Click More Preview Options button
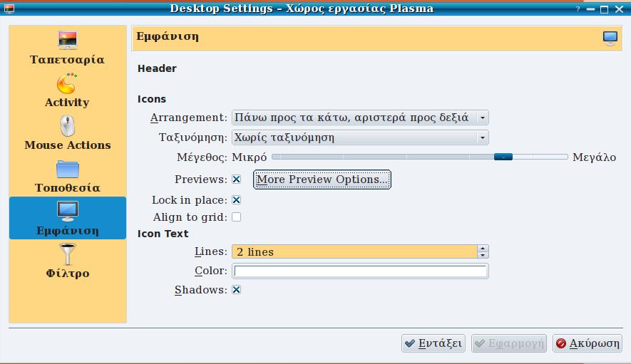 point(322,180)
